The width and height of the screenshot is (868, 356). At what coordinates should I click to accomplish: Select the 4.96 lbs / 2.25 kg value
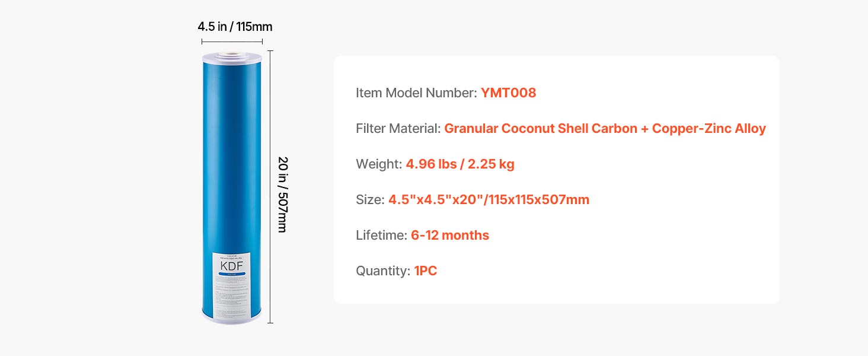(459, 164)
